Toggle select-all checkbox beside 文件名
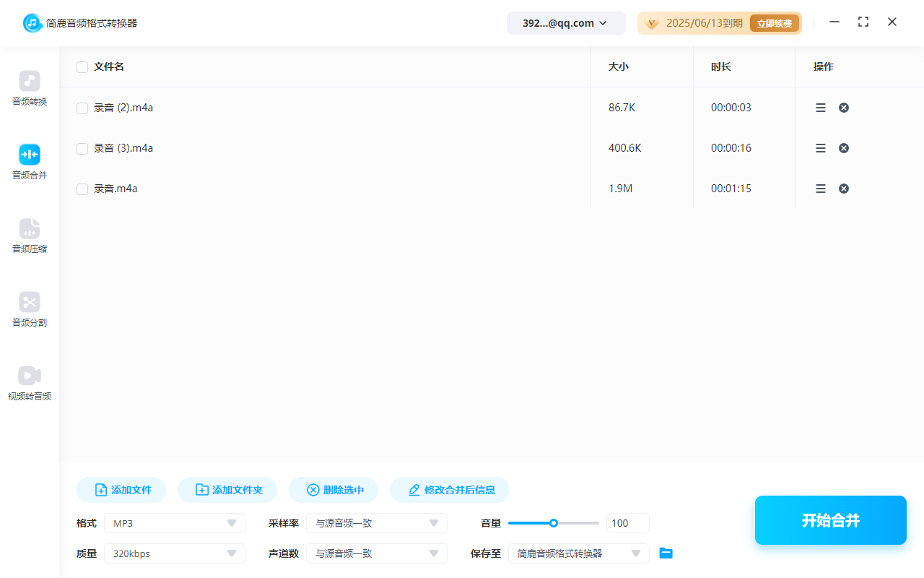This screenshot has height=578, width=924. coord(82,67)
